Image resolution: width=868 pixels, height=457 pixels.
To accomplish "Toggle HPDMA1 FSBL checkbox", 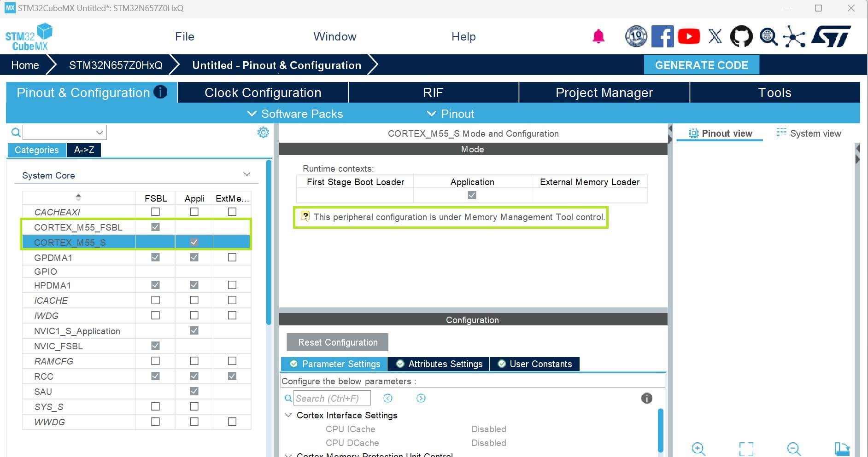I will 156,285.
